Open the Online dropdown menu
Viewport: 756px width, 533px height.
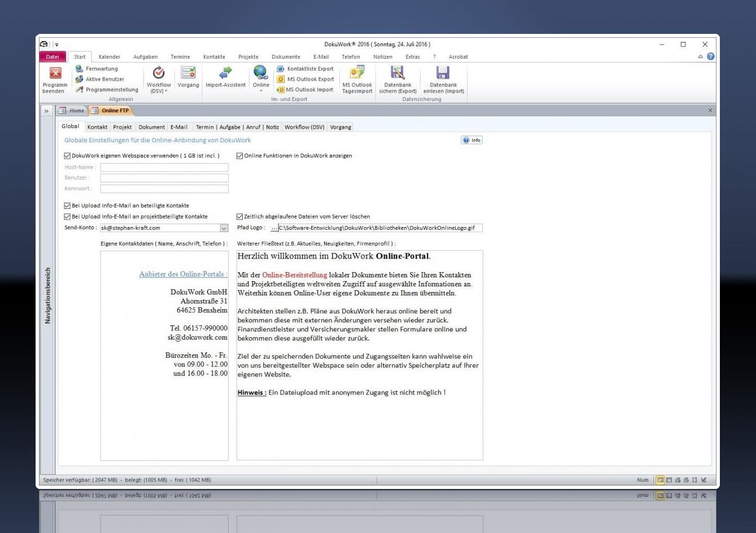click(261, 79)
